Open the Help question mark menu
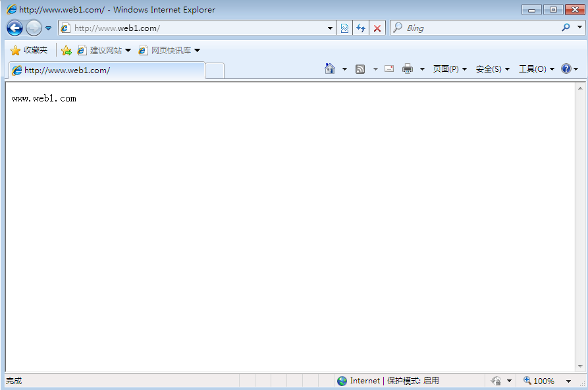 coord(570,69)
